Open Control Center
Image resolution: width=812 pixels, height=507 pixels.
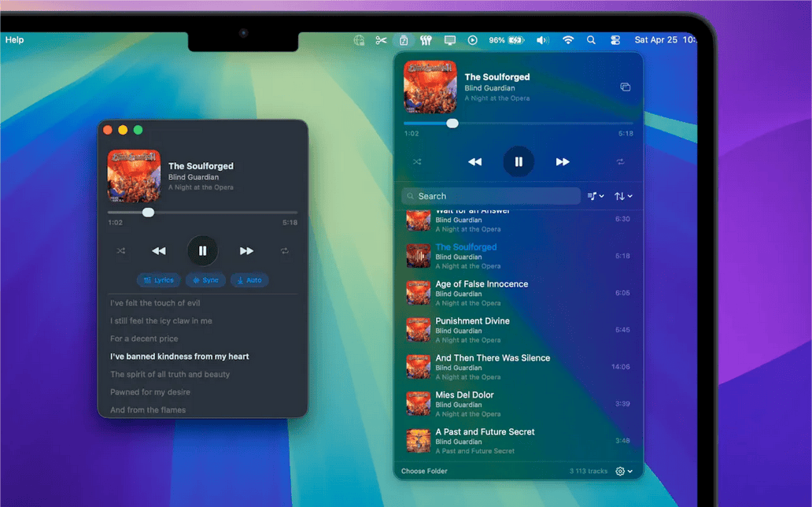click(x=615, y=40)
